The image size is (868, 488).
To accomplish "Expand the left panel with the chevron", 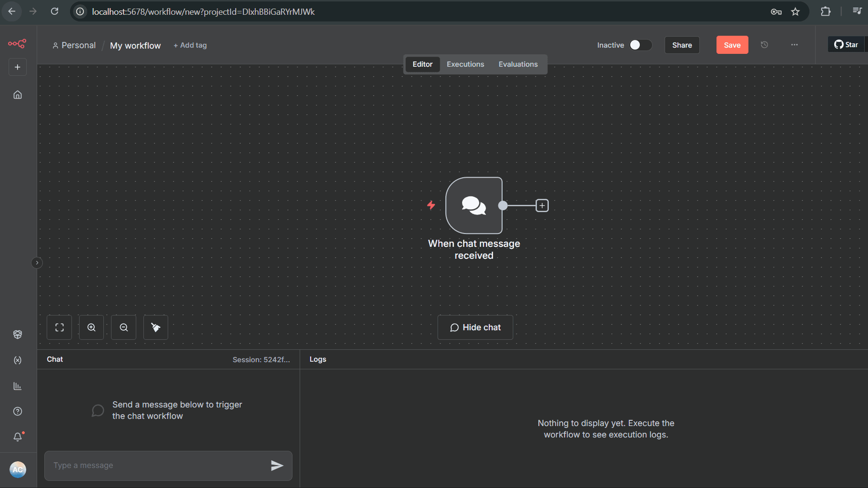I will [x=37, y=263].
